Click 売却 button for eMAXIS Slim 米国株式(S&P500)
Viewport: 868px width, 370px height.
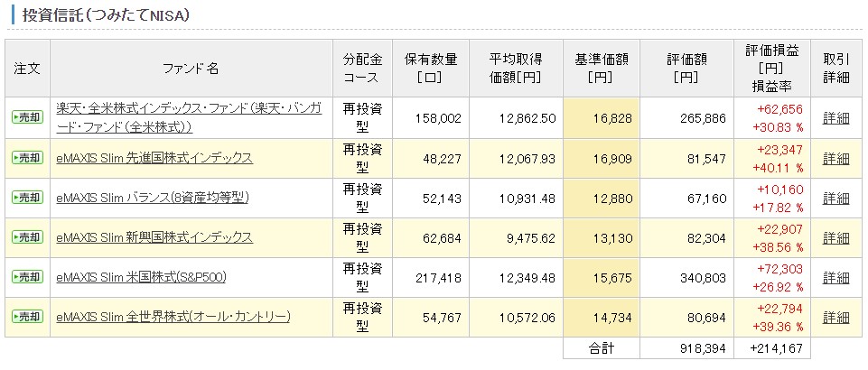pos(27,277)
